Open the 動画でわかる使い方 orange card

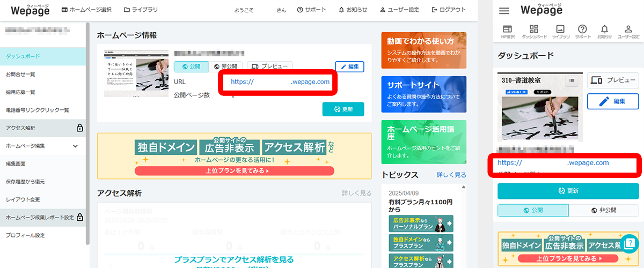coord(423,50)
